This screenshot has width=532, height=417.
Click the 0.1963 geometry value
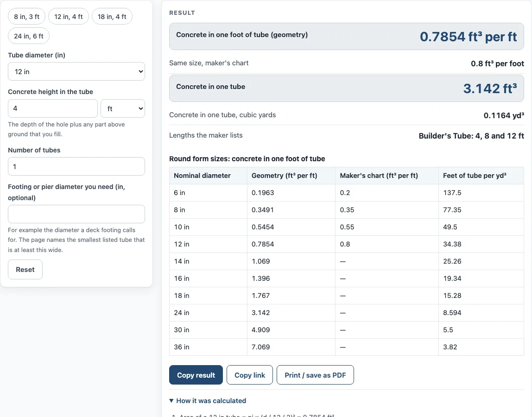tap(263, 193)
